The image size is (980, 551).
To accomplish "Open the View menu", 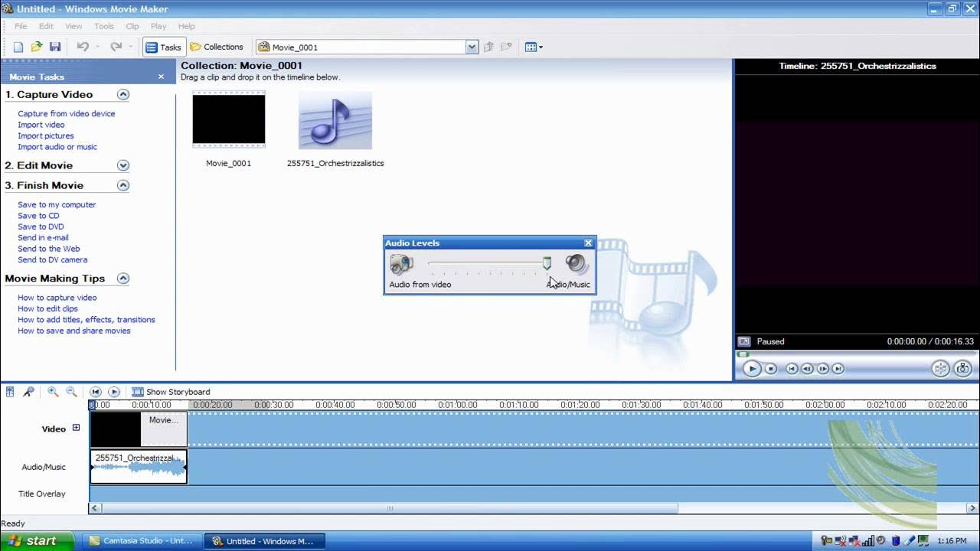I will pyautogui.click(x=73, y=26).
